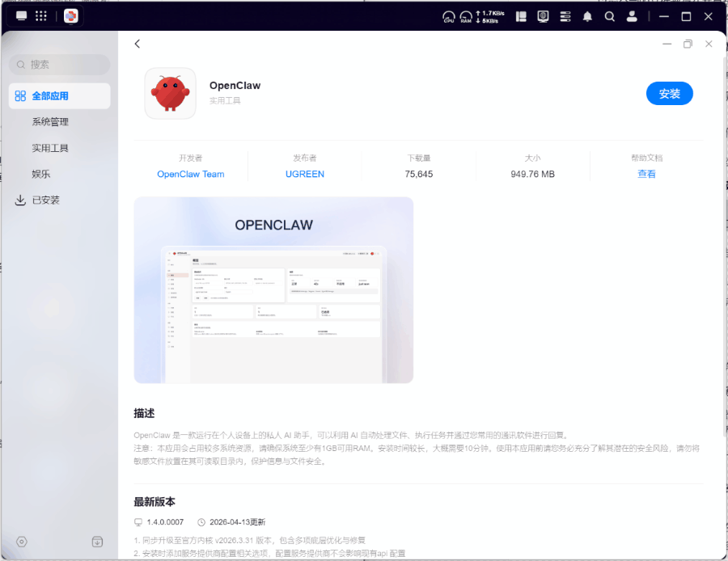
Task: Show desktop using the monitor icon
Action: (21, 16)
